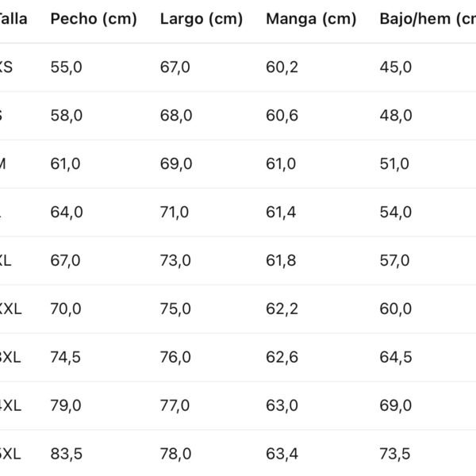Select the hem value 54,0
The width and height of the screenshot is (476, 476).
tap(396, 212)
